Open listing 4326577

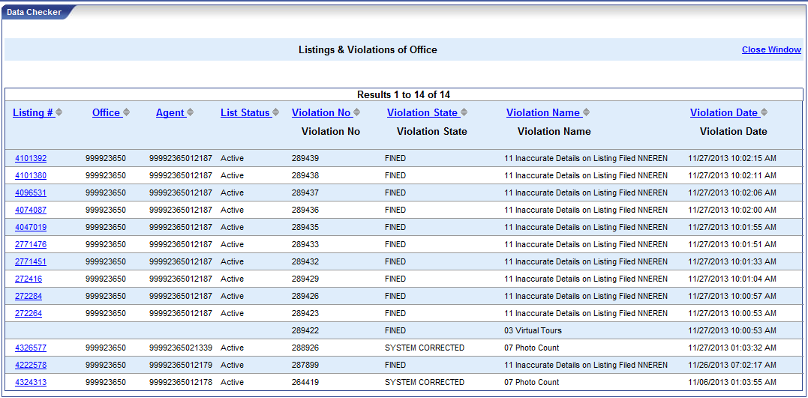tap(30, 348)
